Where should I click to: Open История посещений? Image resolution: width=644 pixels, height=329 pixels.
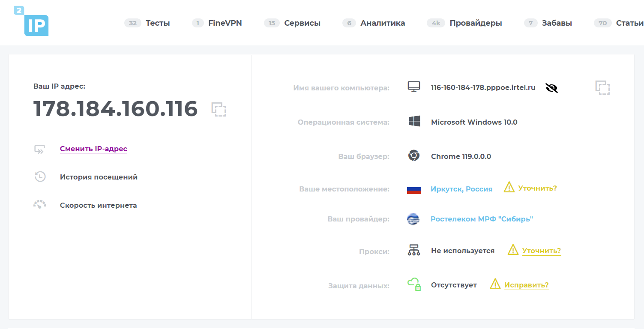(x=99, y=177)
